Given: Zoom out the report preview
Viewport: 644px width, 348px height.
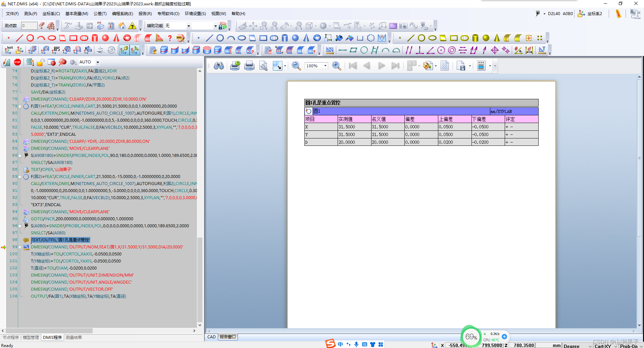Looking at the screenshot, I should coord(296,66).
